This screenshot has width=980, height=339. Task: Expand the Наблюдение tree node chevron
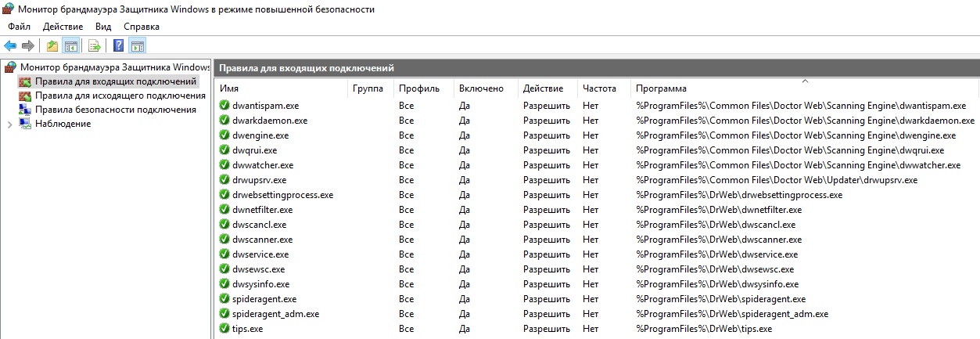pyautogui.click(x=9, y=124)
